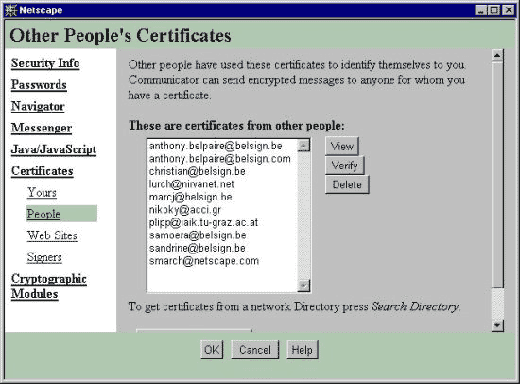The width and height of the screenshot is (520, 384).
Task: Select lurch@nirvanet.net certificate
Action: [222, 184]
